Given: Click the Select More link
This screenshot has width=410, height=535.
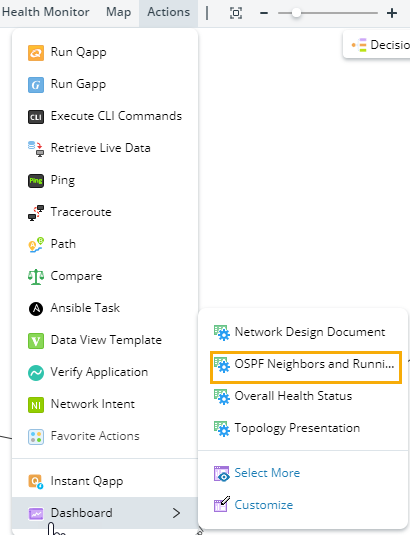Looking at the screenshot, I should point(267,473).
